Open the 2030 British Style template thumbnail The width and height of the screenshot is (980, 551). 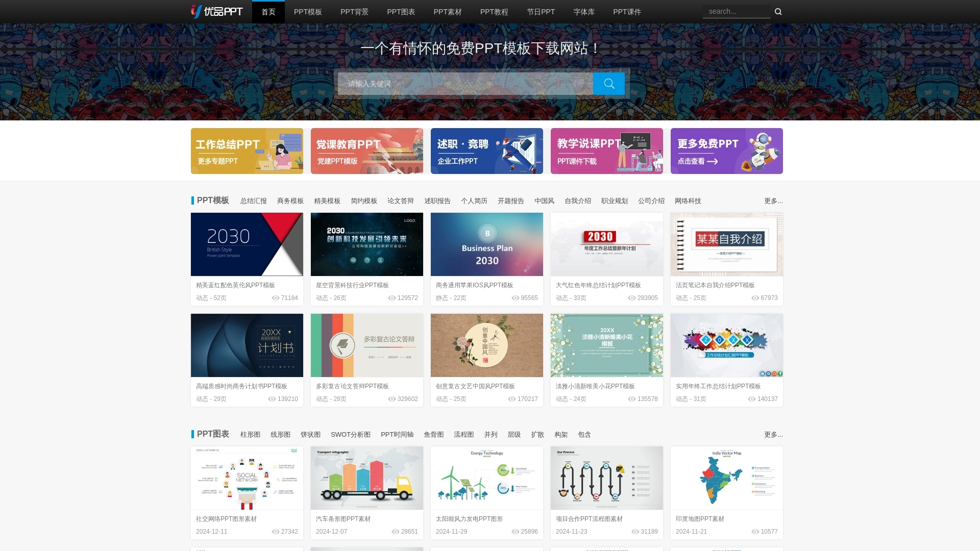point(247,244)
